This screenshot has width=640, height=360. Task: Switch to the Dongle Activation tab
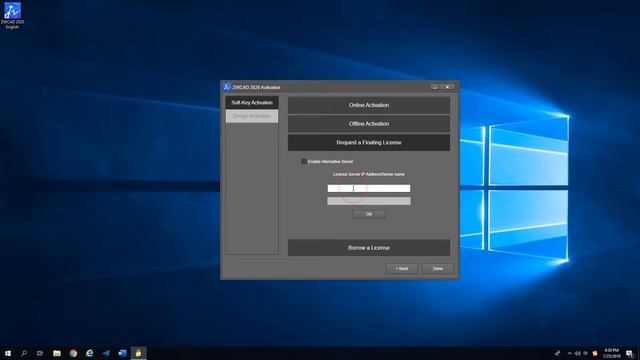[x=252, y=116]
